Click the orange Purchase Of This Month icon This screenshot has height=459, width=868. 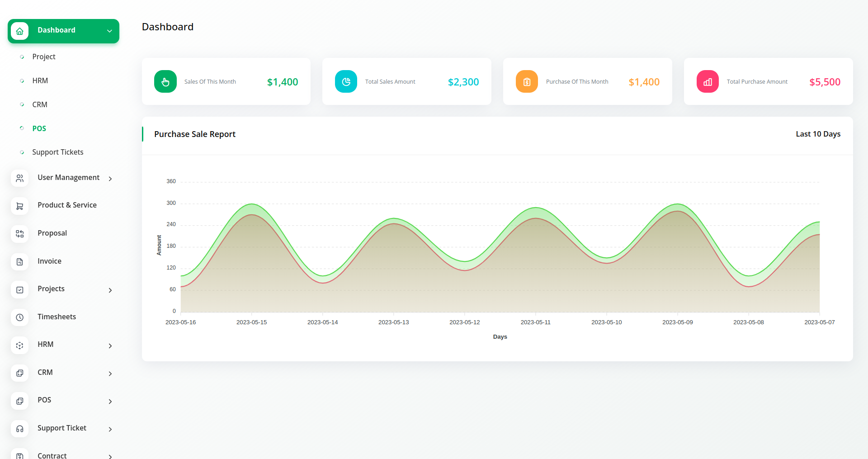point(527,81)
